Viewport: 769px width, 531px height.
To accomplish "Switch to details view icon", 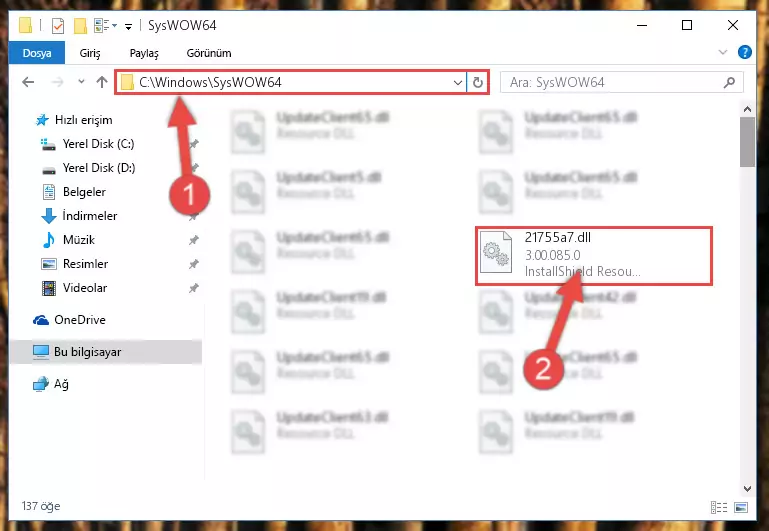I will pos(719,507).
